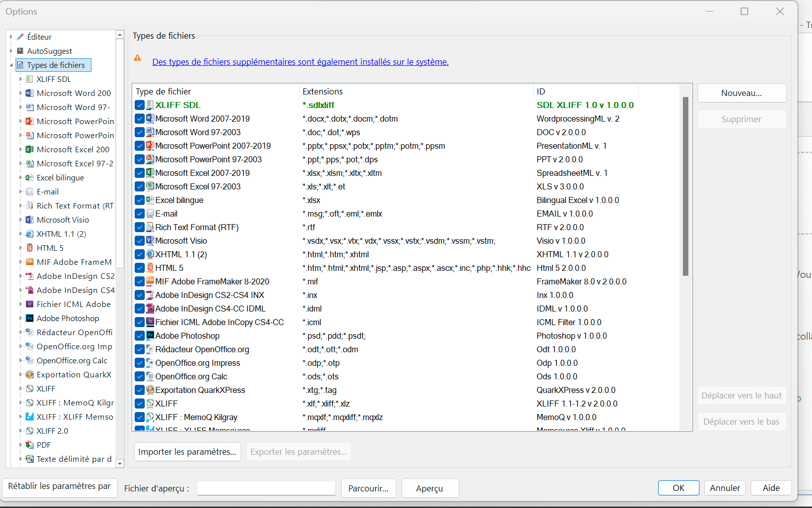Click the XLIFF SDL icon in tree
This screenshot has height=508, width=812.
click(x=30, y=79)
